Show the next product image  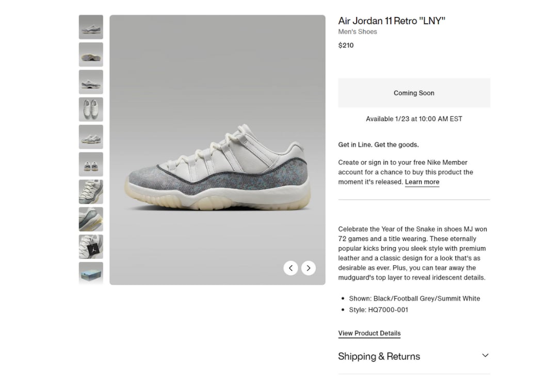click(309, 268)
